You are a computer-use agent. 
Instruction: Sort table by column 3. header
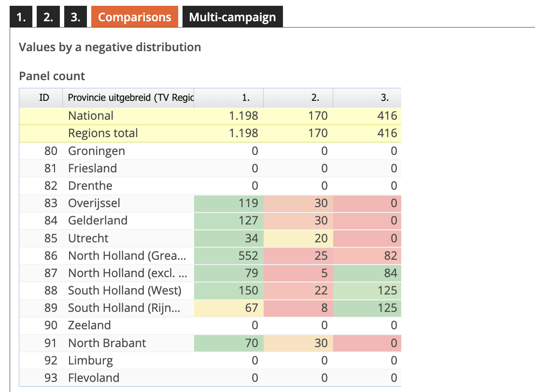point(384,98)
